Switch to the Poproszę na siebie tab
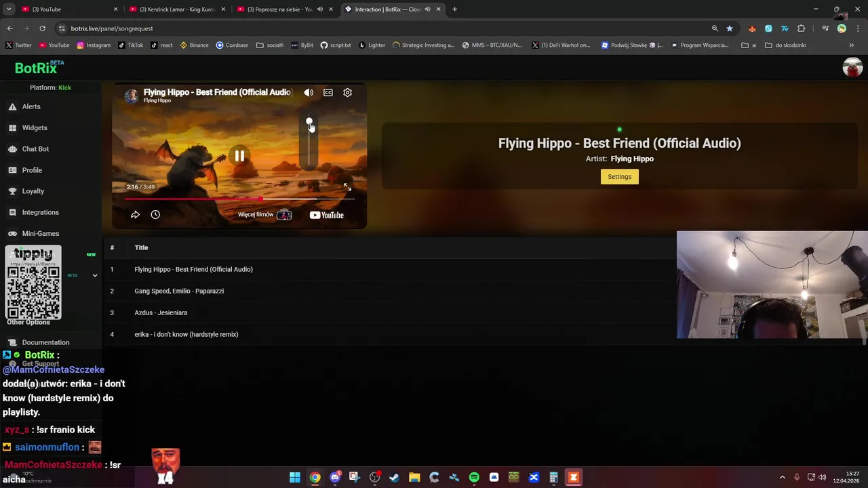Viewport: 868px width, 488px height. 284,9
